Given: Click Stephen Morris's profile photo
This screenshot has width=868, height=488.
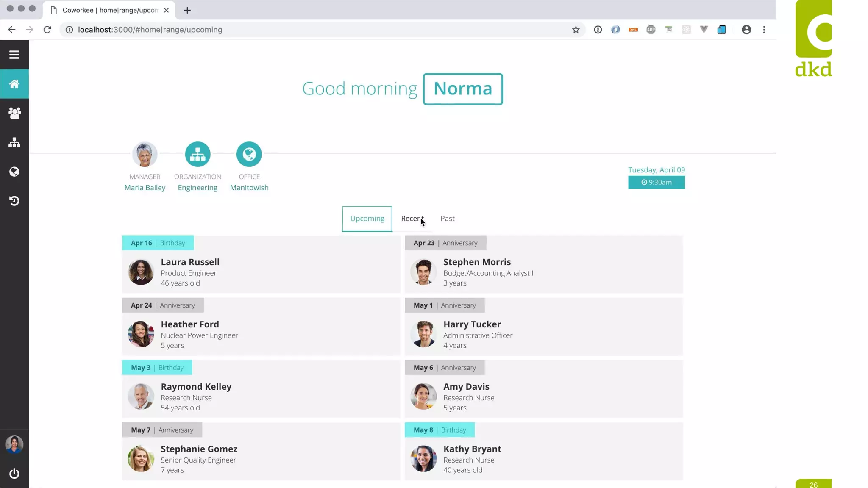Looking at the screenshot, I should point(423,272).
